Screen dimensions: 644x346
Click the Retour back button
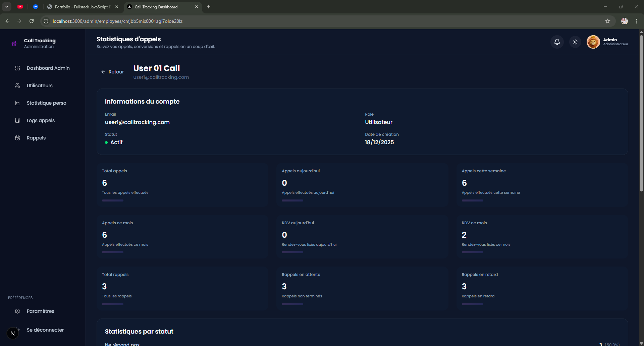[x=113, y=72]
